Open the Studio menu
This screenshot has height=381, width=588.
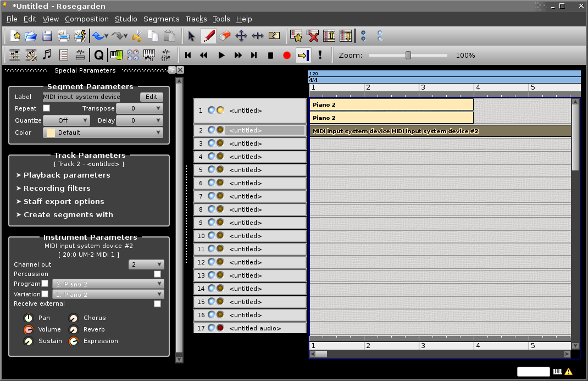pos(126,19)
